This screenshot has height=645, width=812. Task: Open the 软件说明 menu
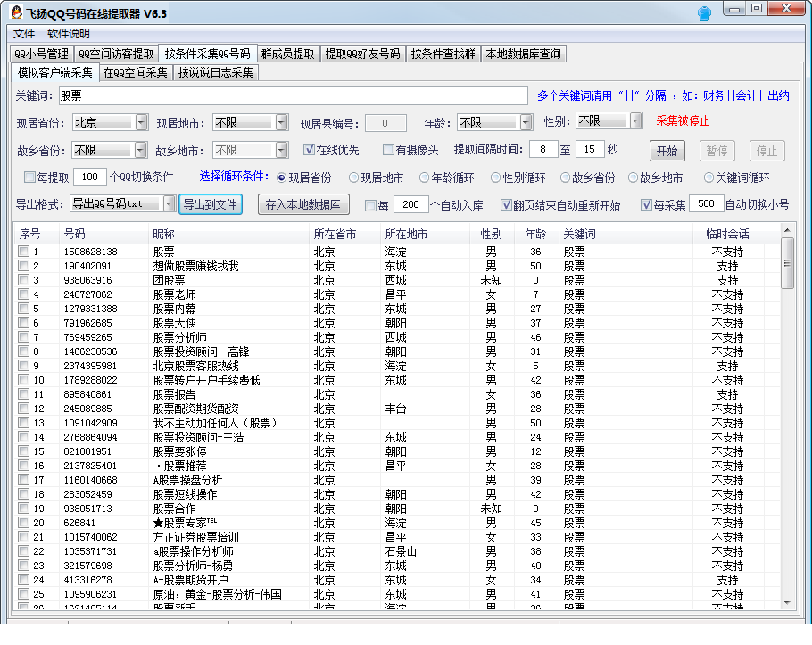(x=69, y=33)
